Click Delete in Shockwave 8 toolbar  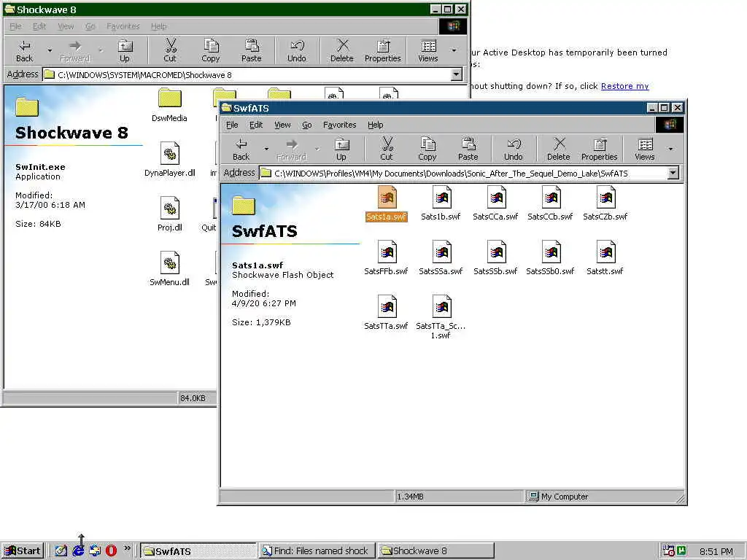(x=342, y=52)
